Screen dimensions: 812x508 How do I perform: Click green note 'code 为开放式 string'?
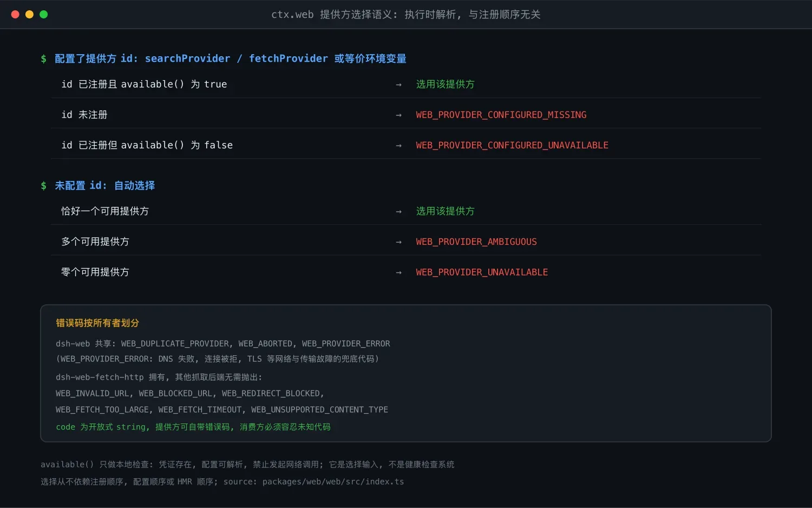193,427
